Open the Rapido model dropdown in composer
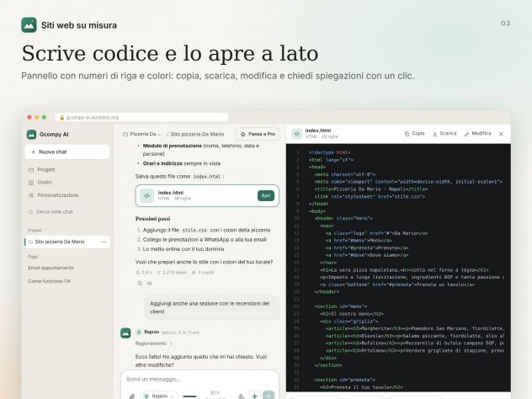532x399 pixels. (x=159, y=396)
